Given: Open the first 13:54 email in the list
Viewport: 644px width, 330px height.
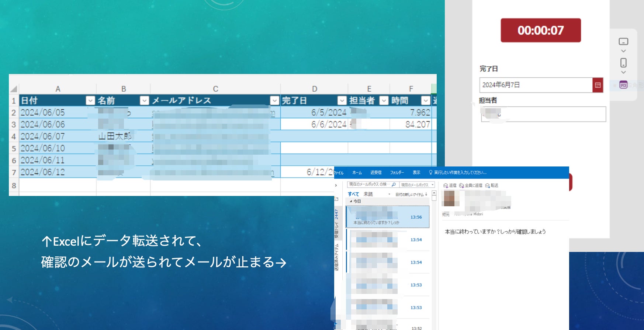Looking at the screenshot, I should pos(388,240).
